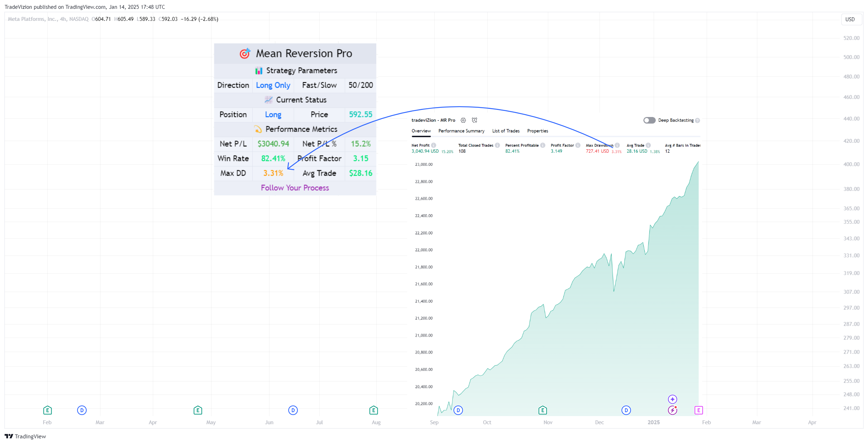Click the earnings marker before Nov
868x444 pixels.
[543, 410]
